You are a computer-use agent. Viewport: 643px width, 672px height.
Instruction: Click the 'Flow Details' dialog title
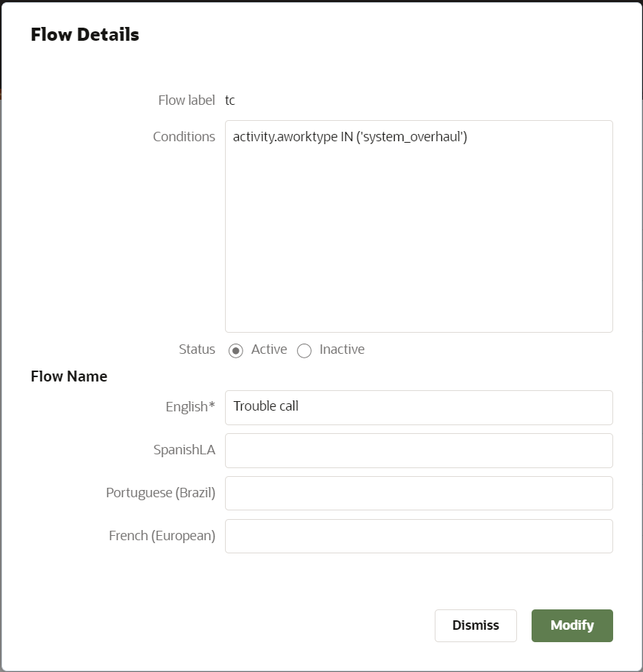[x=85, y=34]
